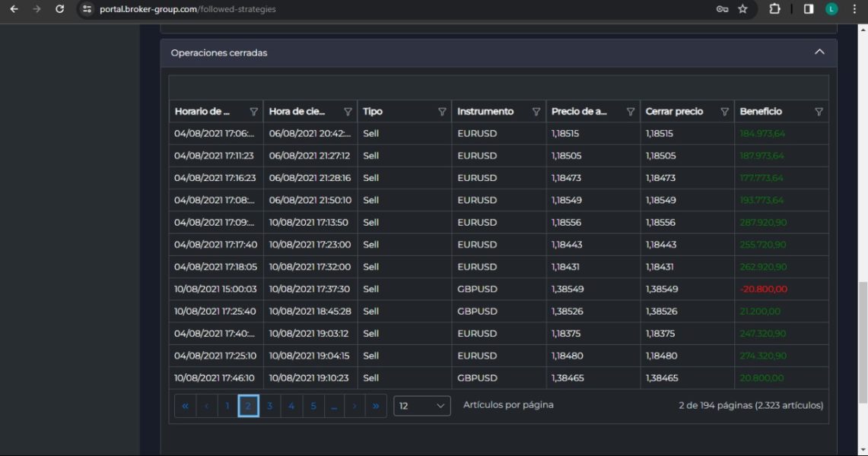Viewport: 868px width, 456px height.
Task: Jump to last page of results
Action: point(376,406)
